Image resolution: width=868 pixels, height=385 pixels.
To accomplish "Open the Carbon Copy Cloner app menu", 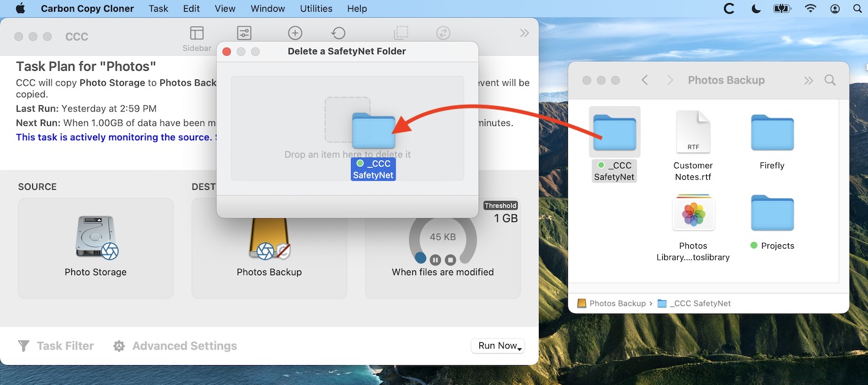I will pyautogui.click(x=87, y=9).
